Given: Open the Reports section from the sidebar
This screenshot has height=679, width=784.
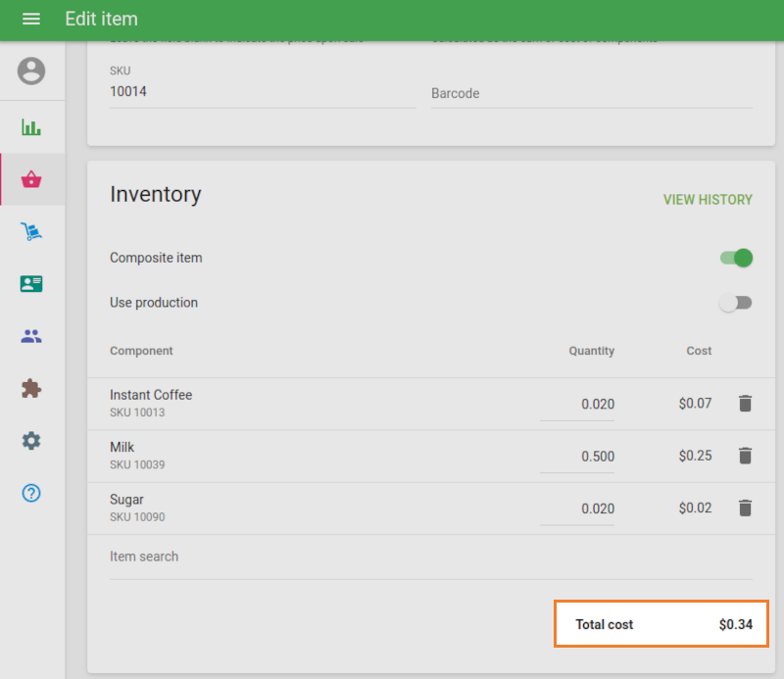Looking at the screenshot, I should [x=30, y=126].
